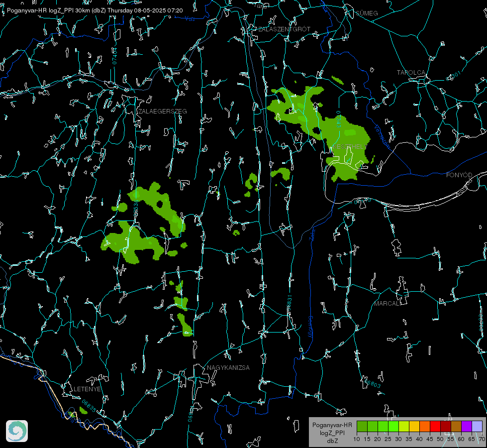Pick the 55-60 dBZ brown swatch
This screenshot has height=448, width=487.
(x=456, y=426)
